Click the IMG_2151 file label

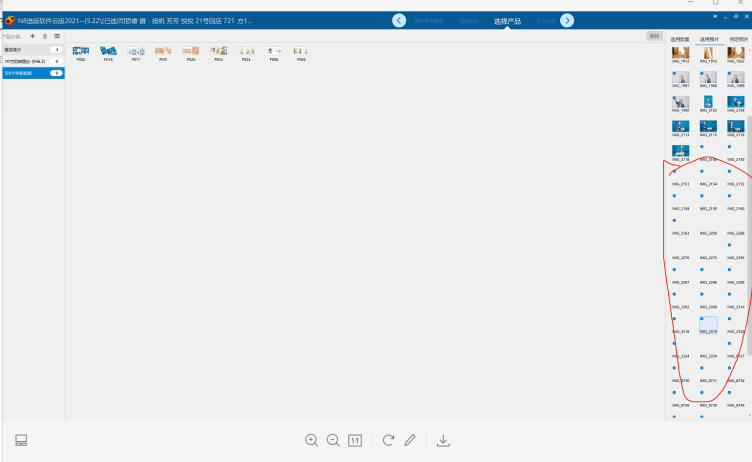(x=681, y=184)
